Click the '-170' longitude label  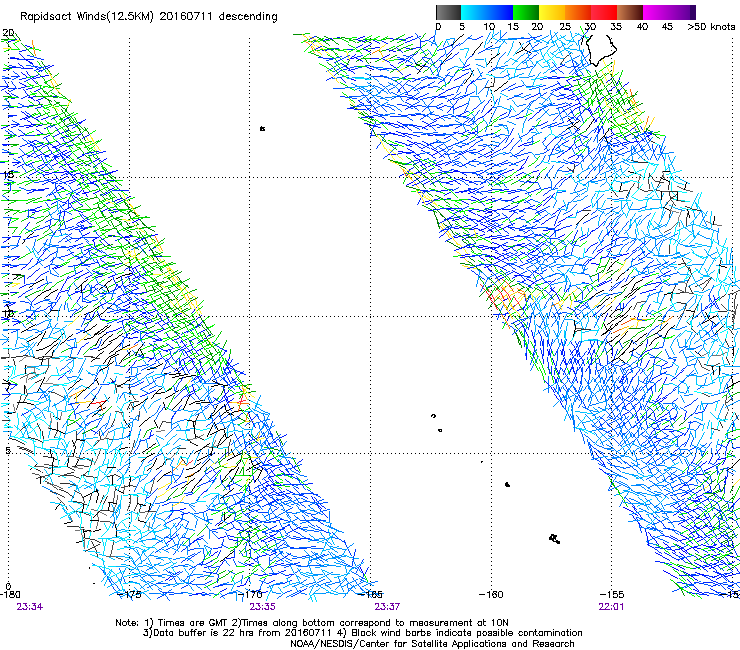click(251, 595)
